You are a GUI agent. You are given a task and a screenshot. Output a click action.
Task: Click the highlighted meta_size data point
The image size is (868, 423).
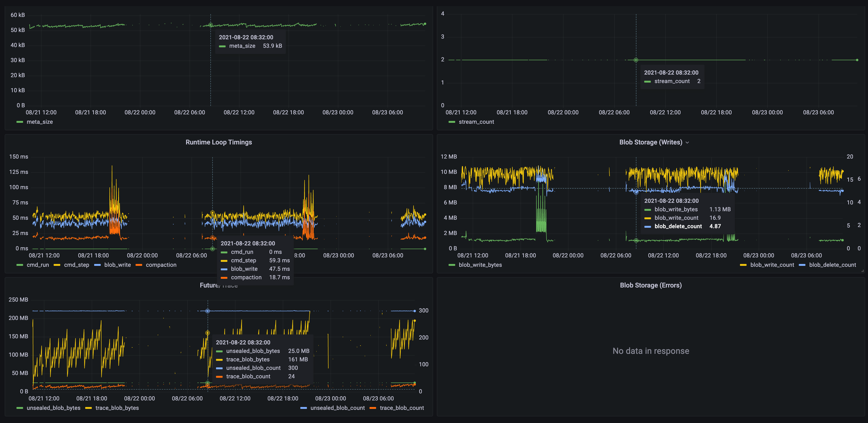tap(211, 25)
